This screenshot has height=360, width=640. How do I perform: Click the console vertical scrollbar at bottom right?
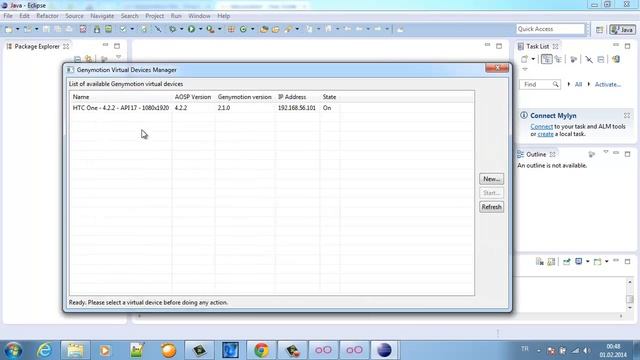(630, 295)
